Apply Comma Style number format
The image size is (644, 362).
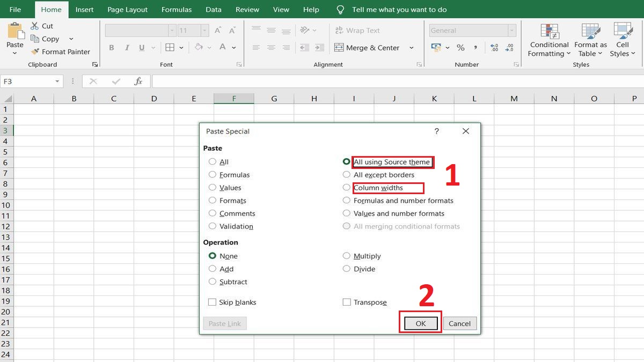point(475,48)
